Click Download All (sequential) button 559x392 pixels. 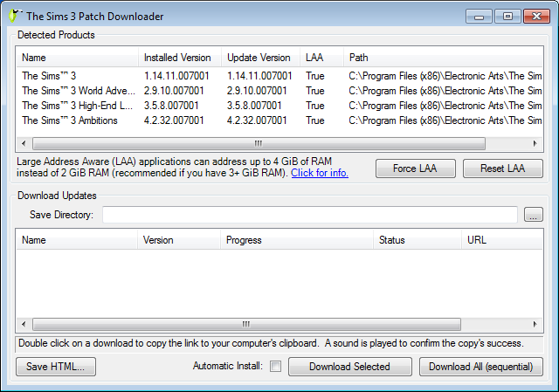481,367
